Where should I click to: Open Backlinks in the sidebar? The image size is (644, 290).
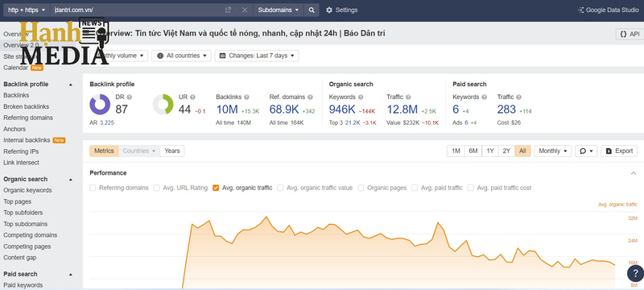[x=16, y=95]
